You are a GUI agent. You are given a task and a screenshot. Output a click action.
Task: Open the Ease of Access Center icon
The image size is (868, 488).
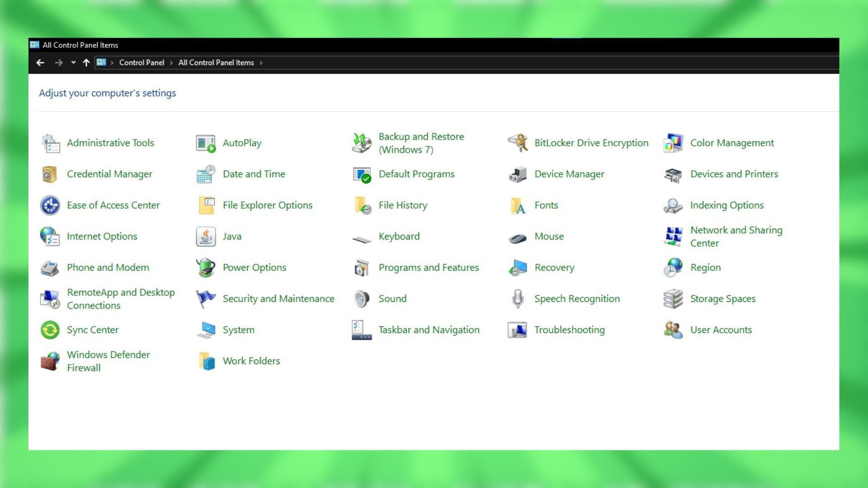pyautogui.click(x=50, y=205)
